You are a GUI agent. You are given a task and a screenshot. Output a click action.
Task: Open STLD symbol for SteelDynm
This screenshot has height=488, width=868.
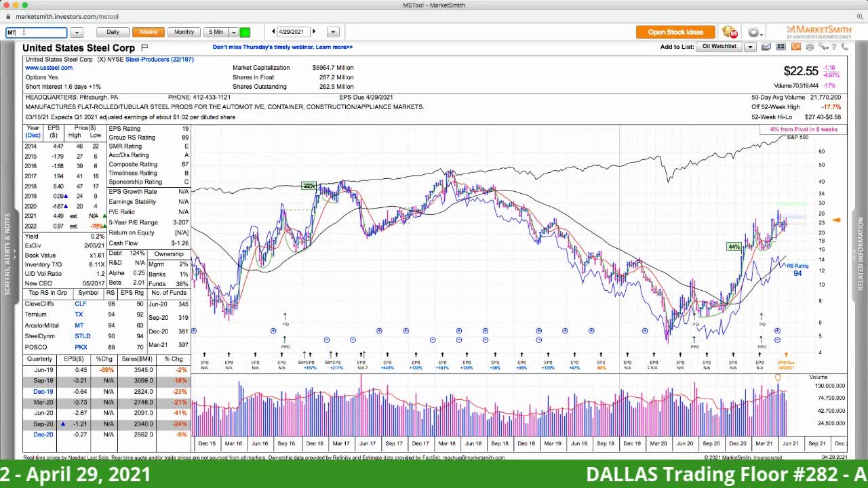82,336
